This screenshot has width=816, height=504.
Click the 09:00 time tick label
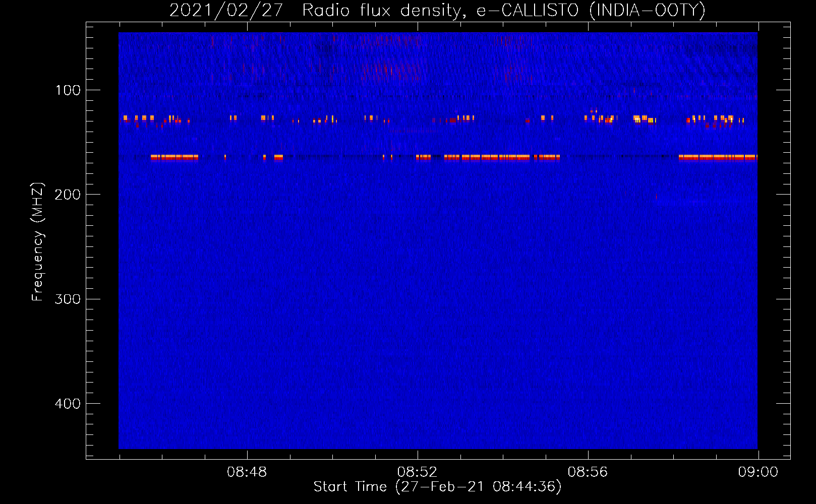(758, 472)
